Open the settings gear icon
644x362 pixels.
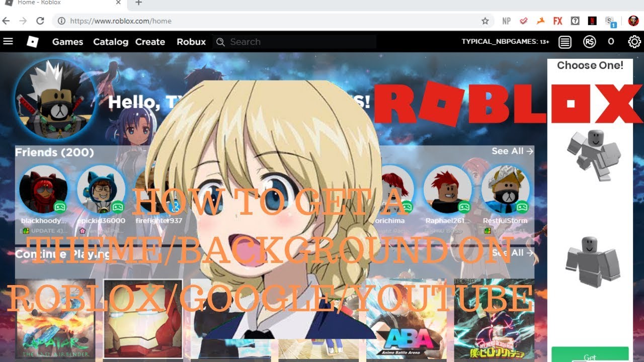coord(635,42)
